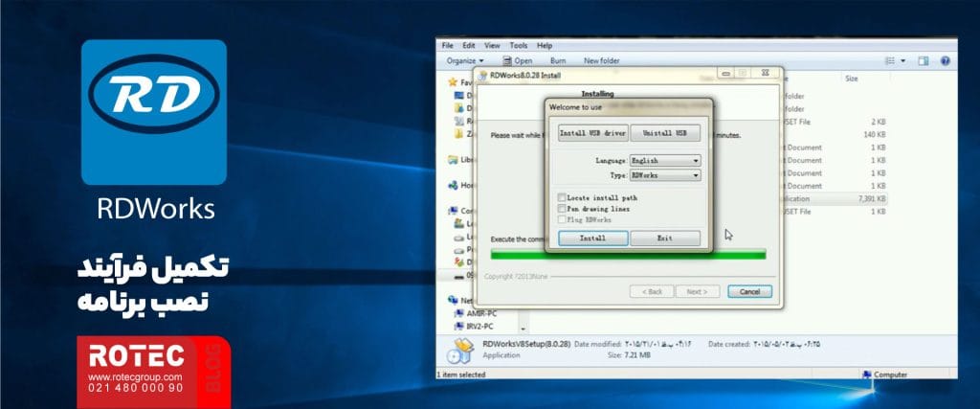The width and height of the screenshot is (980, 409).
Task: Click New folder in the Explorer toolbar
Action: pyautogui.click(x=601, y=60)
